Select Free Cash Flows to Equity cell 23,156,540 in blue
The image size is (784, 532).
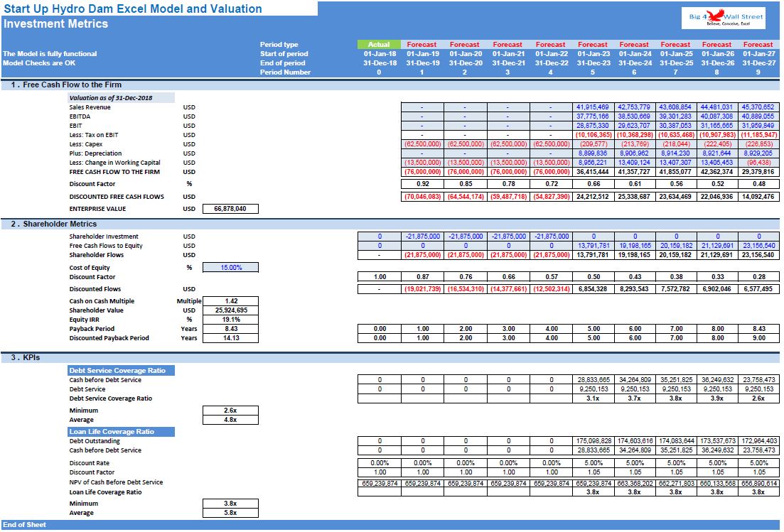[x=758, y=246]
